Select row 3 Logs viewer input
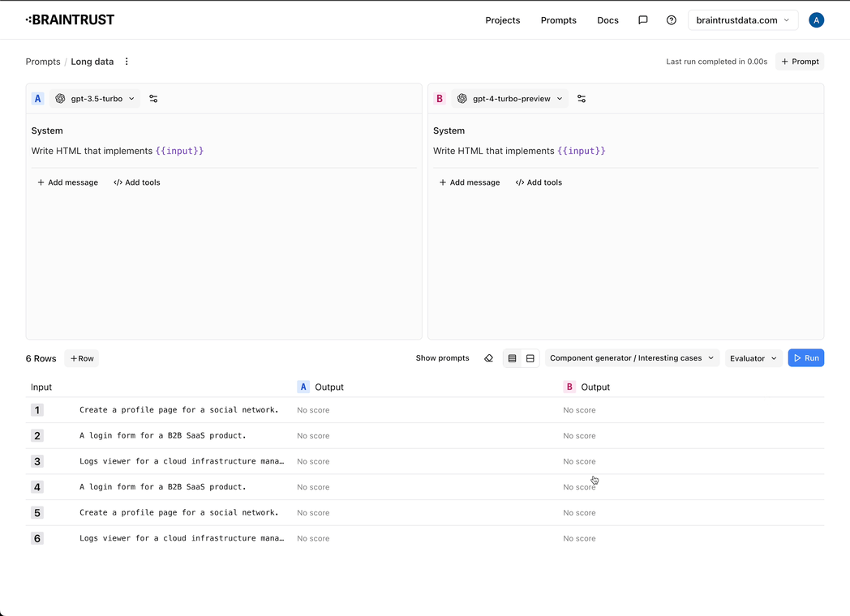 (x=182, y=461)
